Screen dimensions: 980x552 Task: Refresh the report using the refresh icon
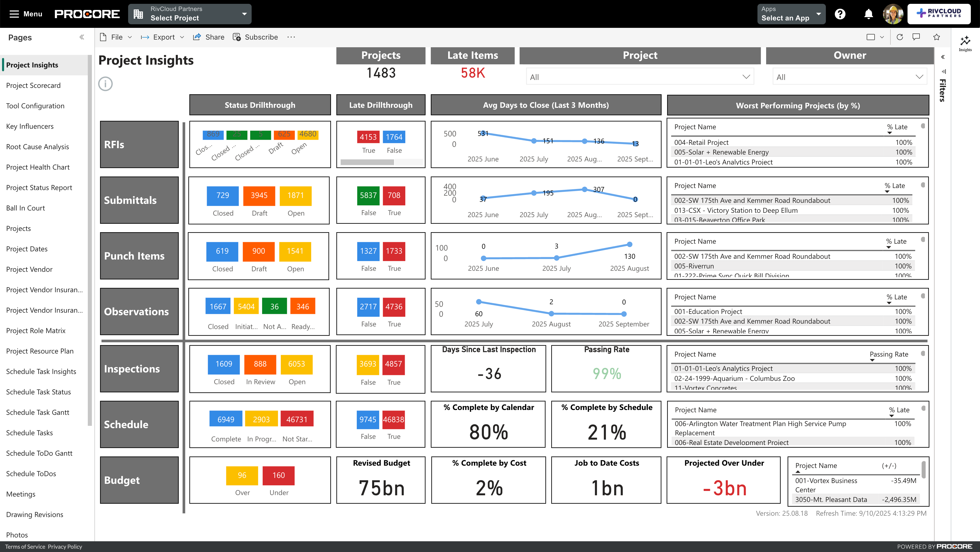(900, 37)
